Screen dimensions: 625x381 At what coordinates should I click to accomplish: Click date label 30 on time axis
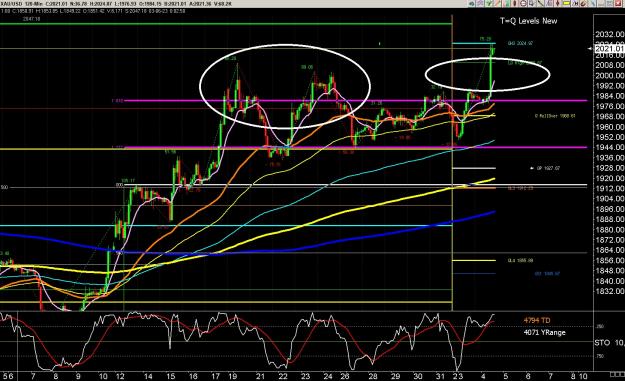click(418, 376)
